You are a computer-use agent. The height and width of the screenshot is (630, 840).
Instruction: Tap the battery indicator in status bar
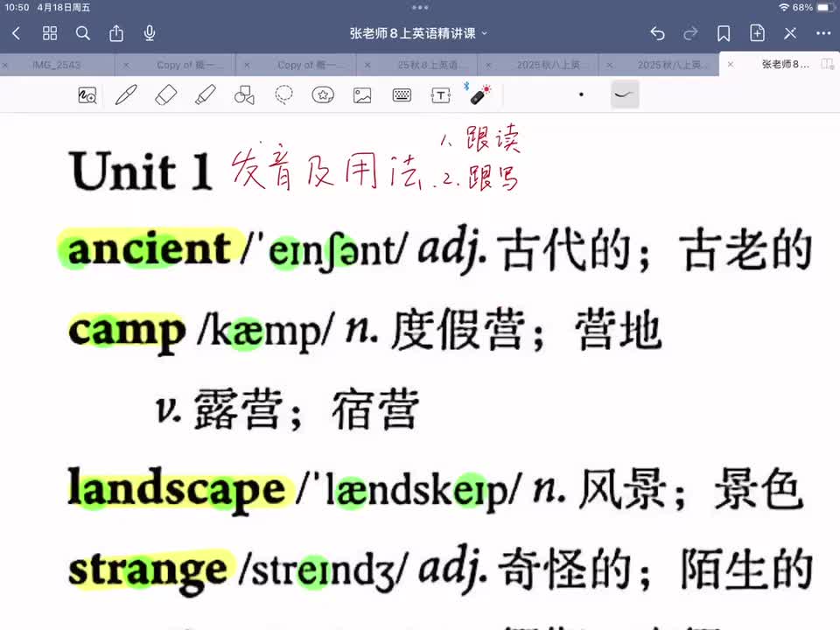(825, 8)
